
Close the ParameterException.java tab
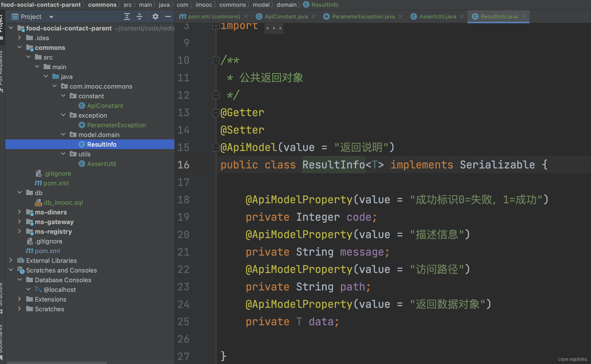[x=401, y=16]
